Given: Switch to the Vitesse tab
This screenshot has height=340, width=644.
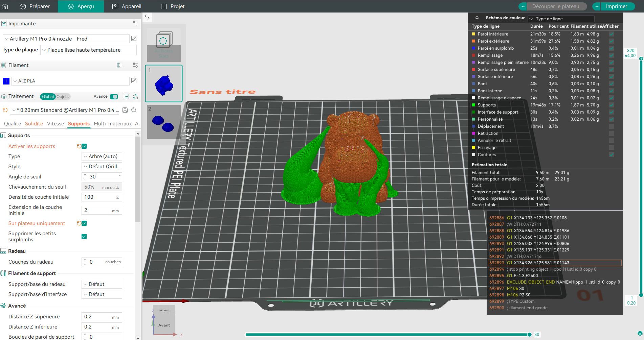Looking at the screenshot, I should click(55, 124).
